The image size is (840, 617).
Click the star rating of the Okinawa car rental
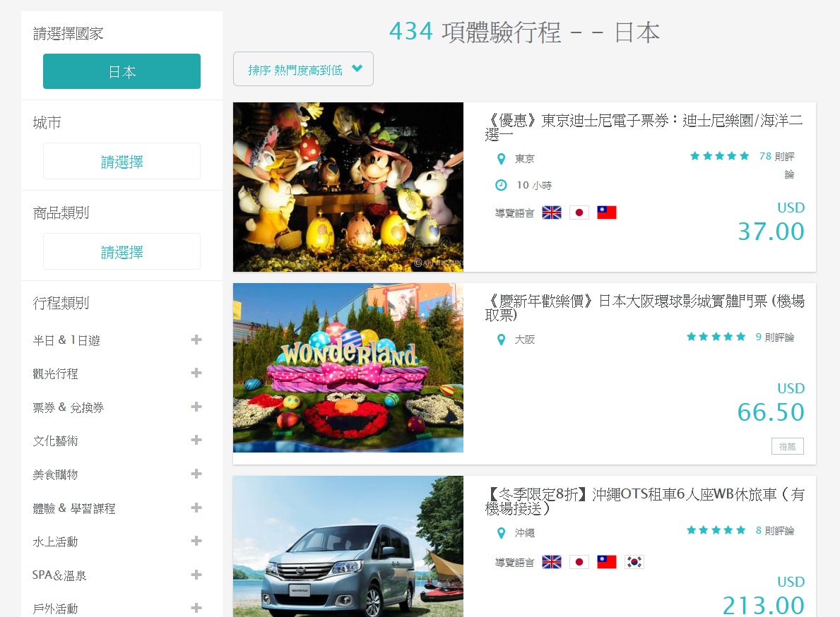716,530
